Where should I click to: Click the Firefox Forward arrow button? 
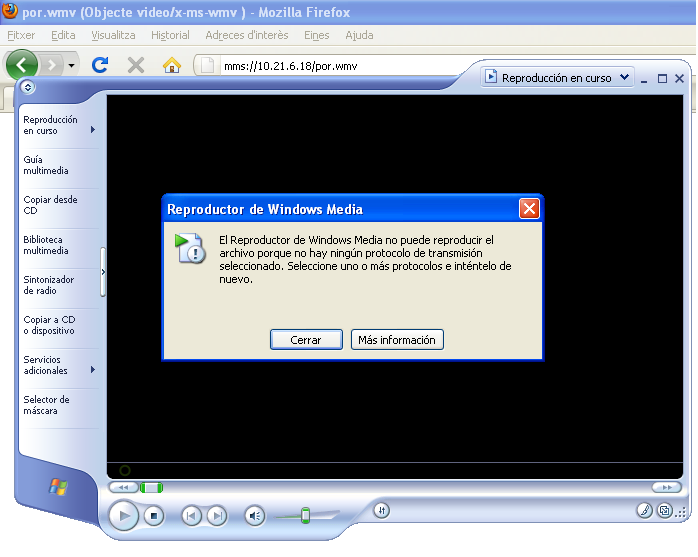[52, 65]
